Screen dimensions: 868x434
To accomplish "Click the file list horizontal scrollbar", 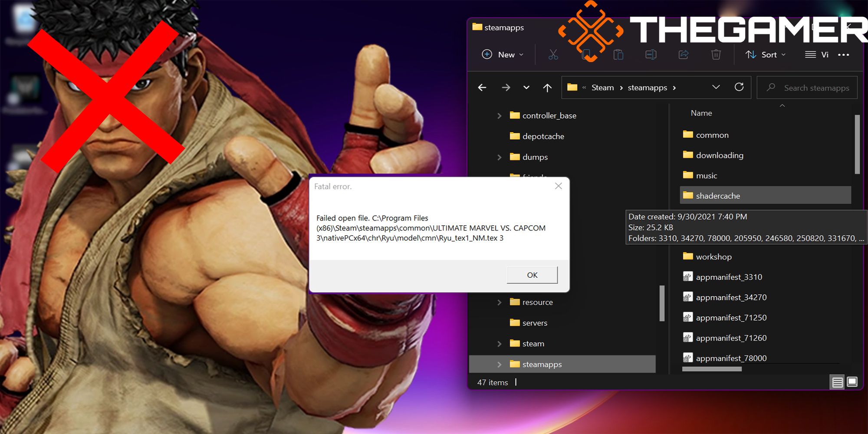I will tap(712, 369).
